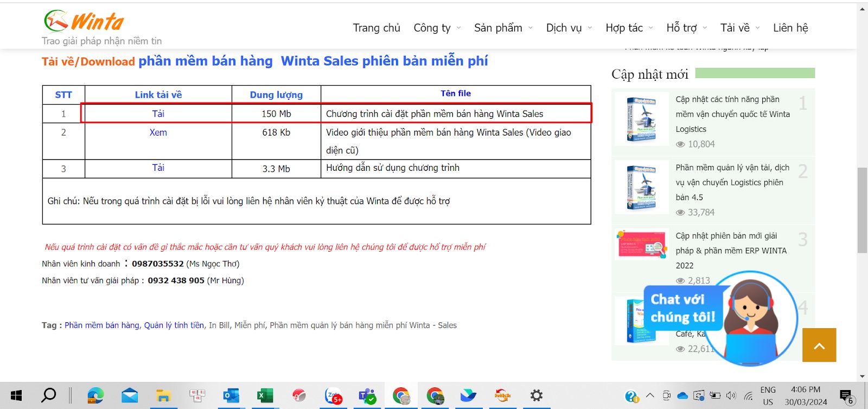Open the battery status tray icon
The width and height of the screenshot is (868, 409).
coord(715,395)
